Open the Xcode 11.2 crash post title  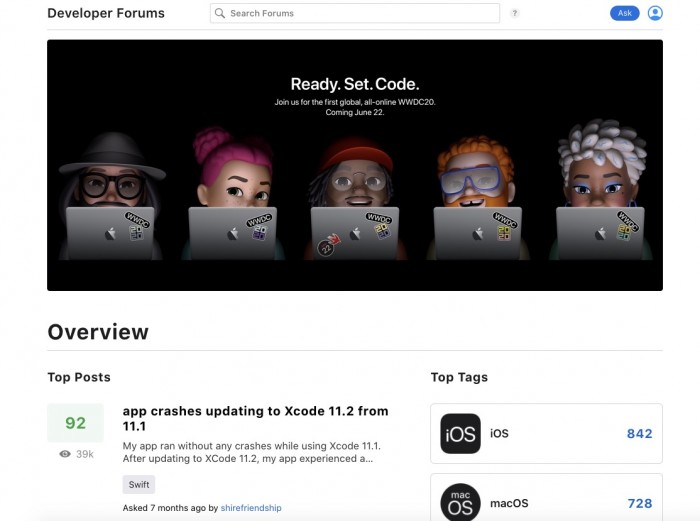click(x=255, y=418)
